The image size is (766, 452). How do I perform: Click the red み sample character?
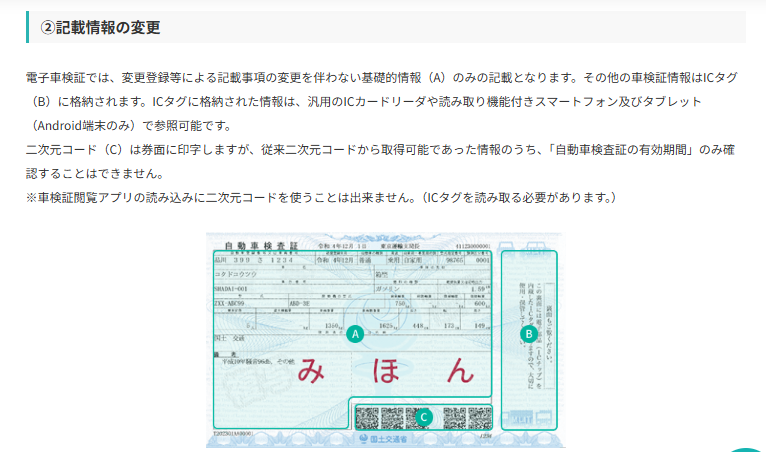click(310, 370)
